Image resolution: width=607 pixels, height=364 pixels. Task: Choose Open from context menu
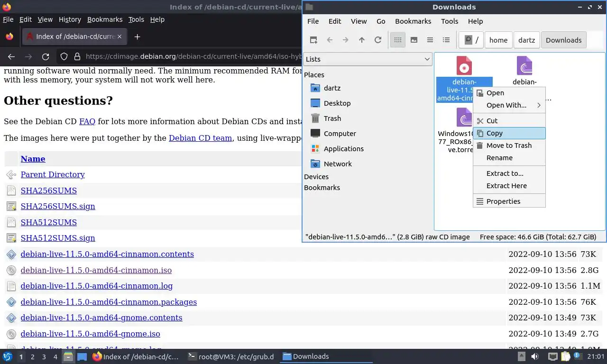click(x=509, y=93)
